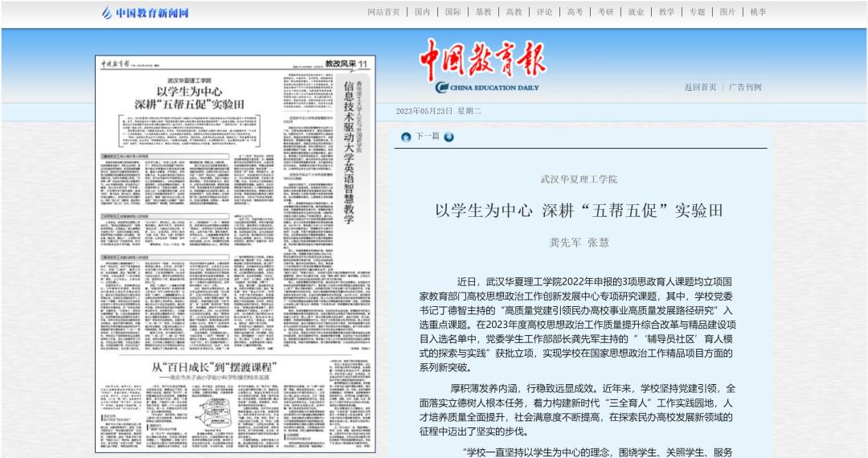Follow the 广告刊例 link
Viewport: 868px width, 458px height.
coord(745,88)
